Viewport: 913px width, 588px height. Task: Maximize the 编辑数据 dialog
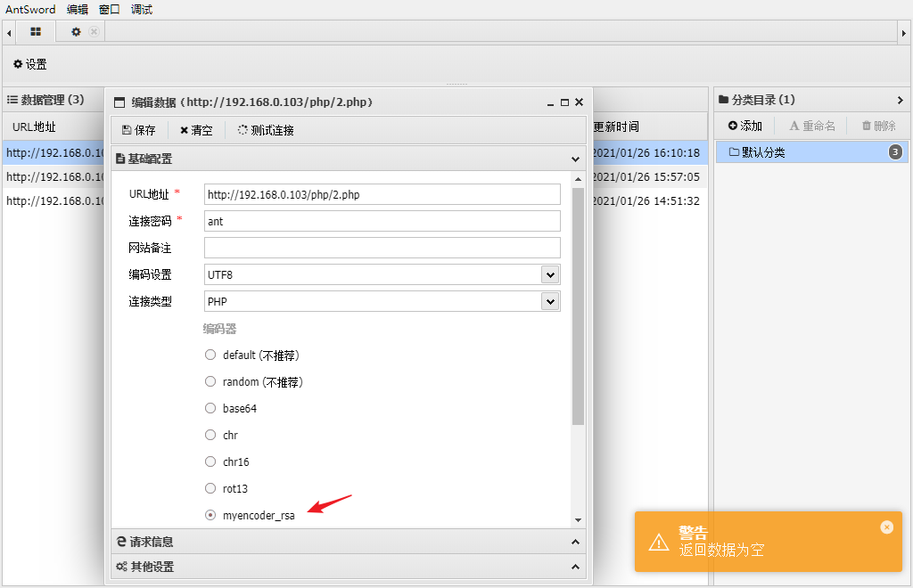click(x=564, y=102)
